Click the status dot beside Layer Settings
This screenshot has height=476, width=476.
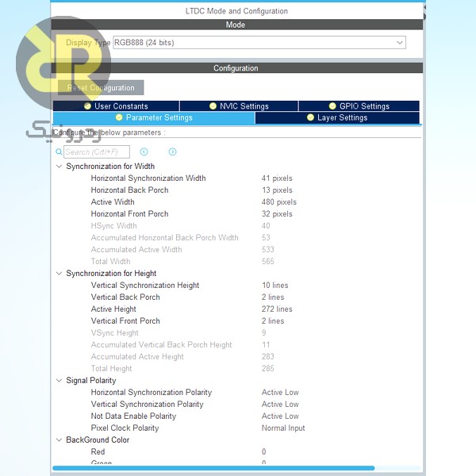coord(310,117)
